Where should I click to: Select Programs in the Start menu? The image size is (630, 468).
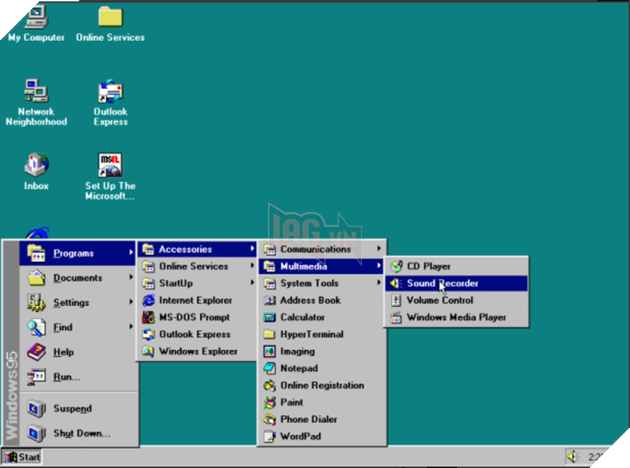coord(77,253)
